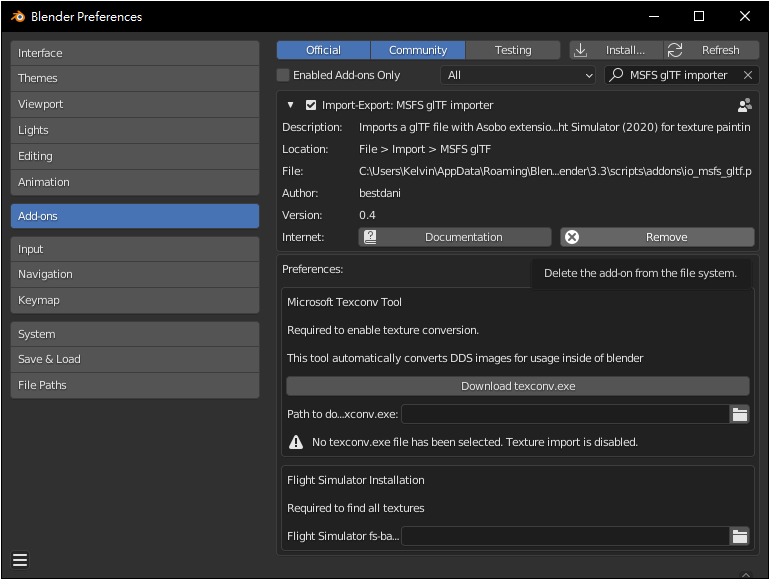The image size is (770, 580).
Task: Open the Input preferences section
Action: (135, 249)
